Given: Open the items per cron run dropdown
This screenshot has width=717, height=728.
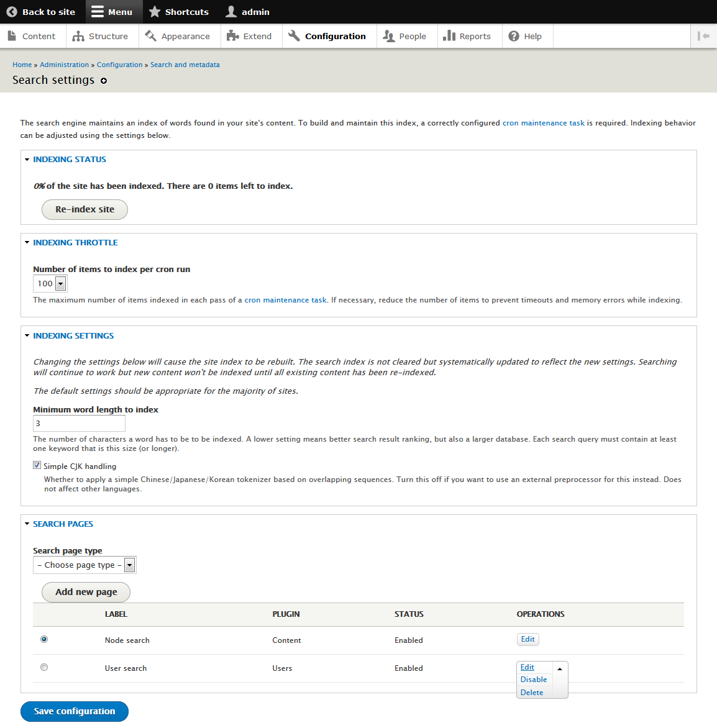Looking at the screenshot, I should [x=50, y=284].
